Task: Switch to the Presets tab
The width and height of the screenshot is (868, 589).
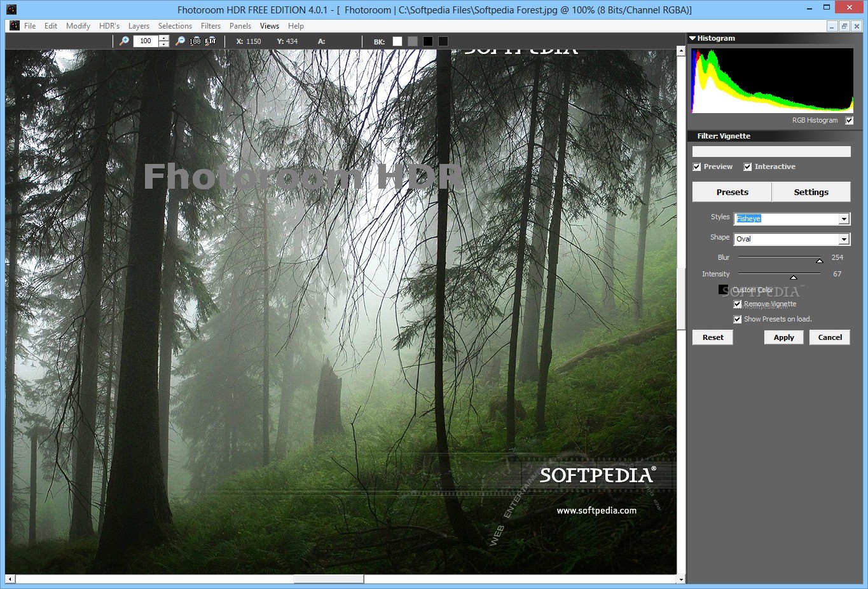Action: point(732,192)
